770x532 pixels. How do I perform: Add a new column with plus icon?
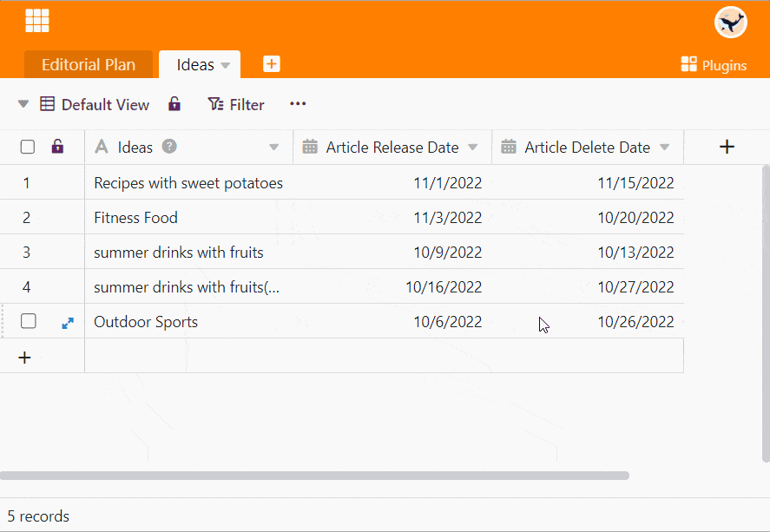pyautogui.click(x=727, y=148)
